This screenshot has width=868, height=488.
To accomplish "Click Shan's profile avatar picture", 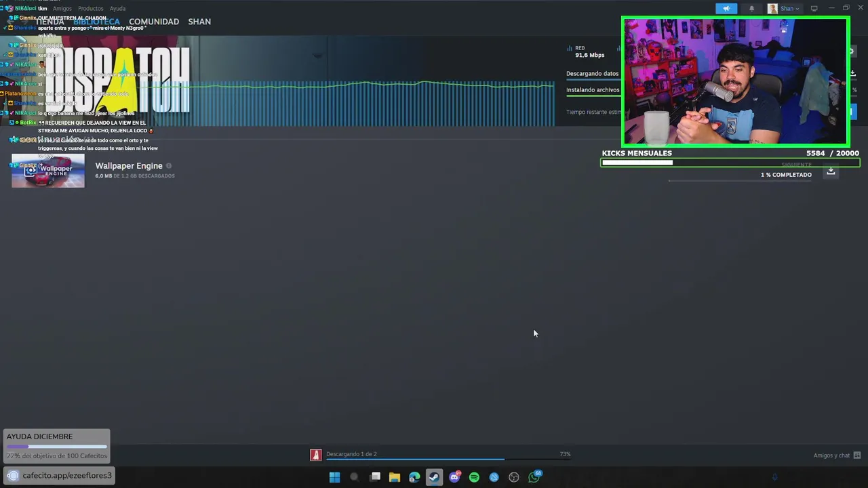I will pos(772,9).
